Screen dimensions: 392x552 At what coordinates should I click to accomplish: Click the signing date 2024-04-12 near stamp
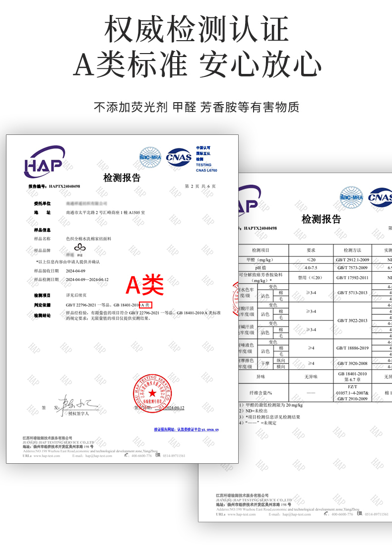(x=175, y=408)
